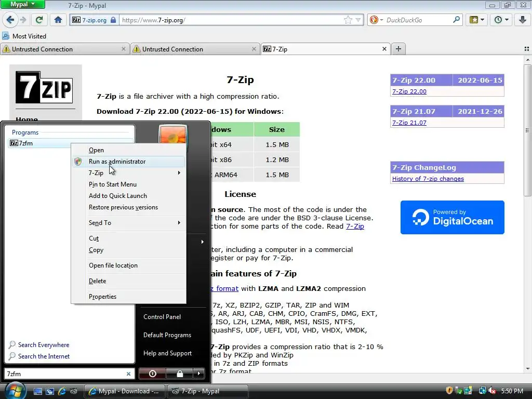532x399 pixels.
Task: Close the first Untrusted Connection tab
Action: 124,49
